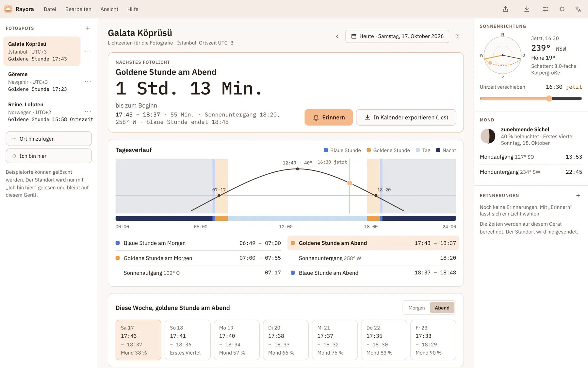
Task: Click the Rayora app logo
Action: point(8,9)
